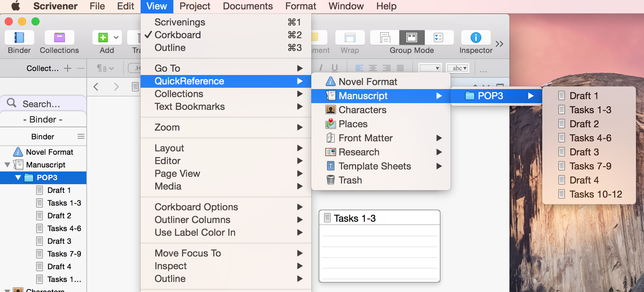The width and height of the screenshot is (644, 292).
Task: Show more toolbar items chevron
Action: pos(499,44)
